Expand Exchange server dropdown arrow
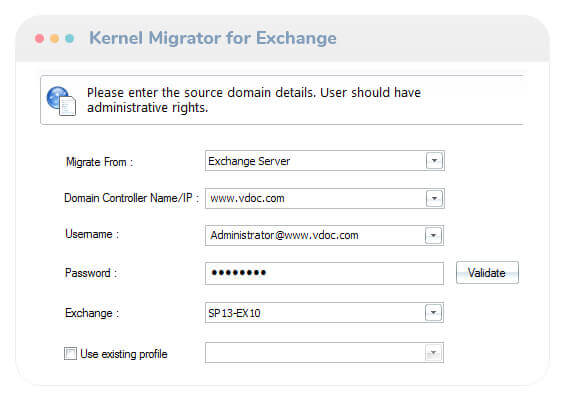The width and height of the screenshot is (565, 401). (x=433, y=313)
